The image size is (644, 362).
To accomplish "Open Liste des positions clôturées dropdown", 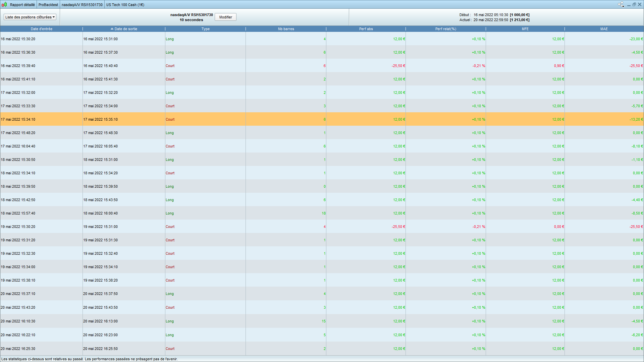I will pos(30,17).
